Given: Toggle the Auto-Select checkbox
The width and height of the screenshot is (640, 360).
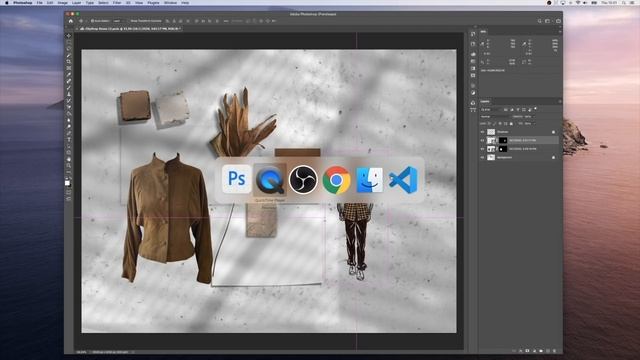Looking at the screenshot, I should pos(92,21).
